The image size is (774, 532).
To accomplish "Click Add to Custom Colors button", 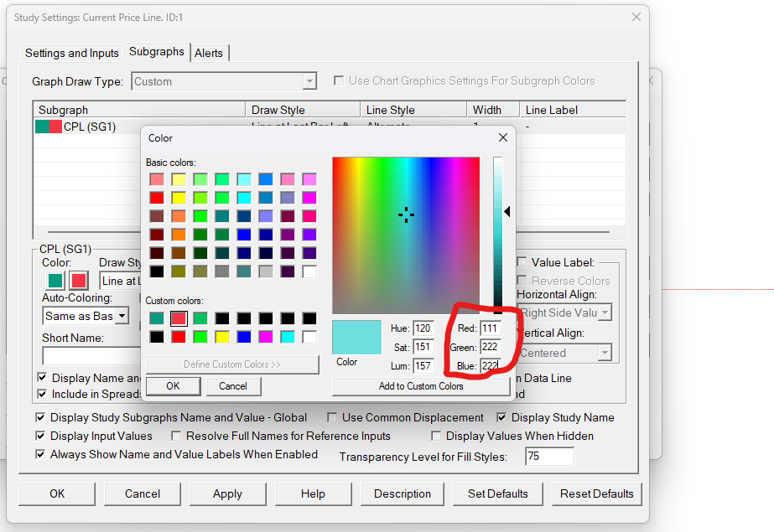I will (x=421, y=386).
